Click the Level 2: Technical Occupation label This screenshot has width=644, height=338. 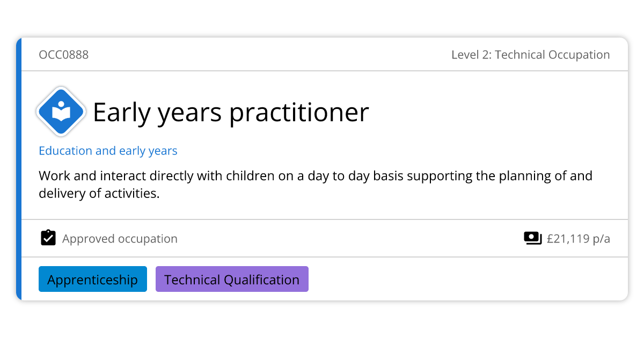[530, 55]
